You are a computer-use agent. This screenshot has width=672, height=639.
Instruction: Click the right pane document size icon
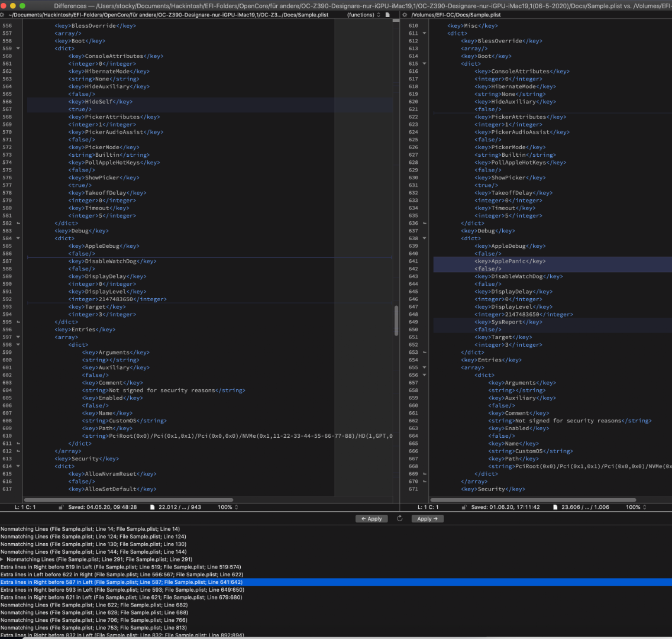(x=554, y=507)
